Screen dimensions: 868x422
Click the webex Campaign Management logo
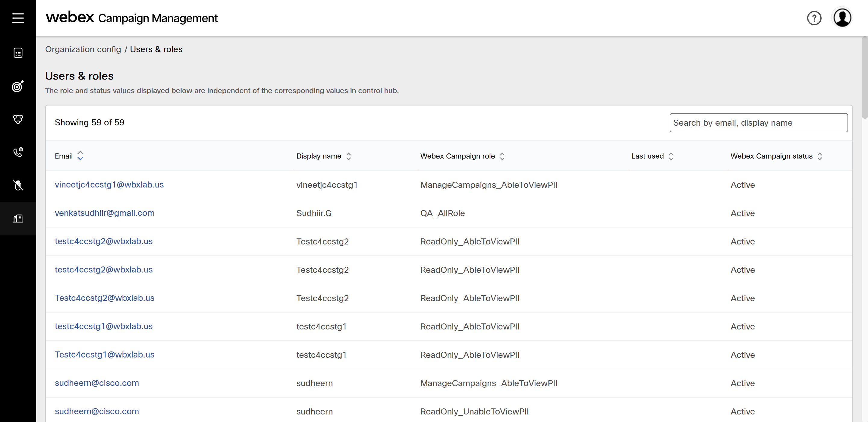[x=132, y=17]
